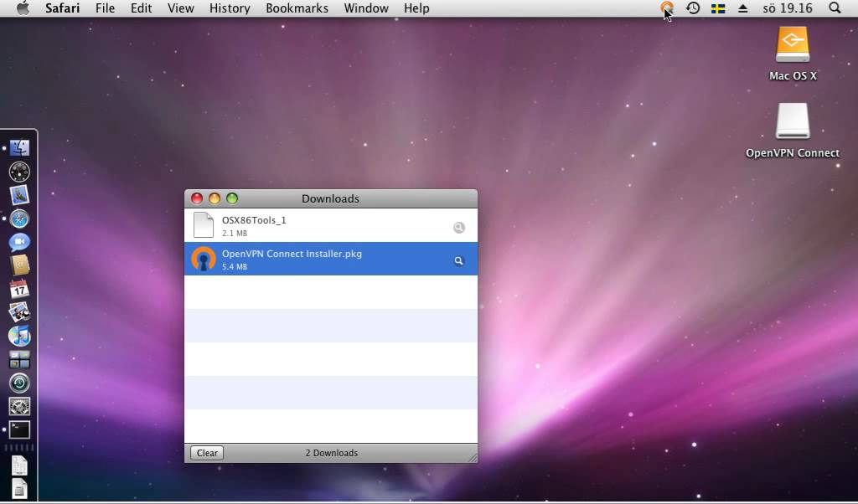Open the upper document stack in Dock
The width and height of the screenshot is (858, 504).
[19, 465]
